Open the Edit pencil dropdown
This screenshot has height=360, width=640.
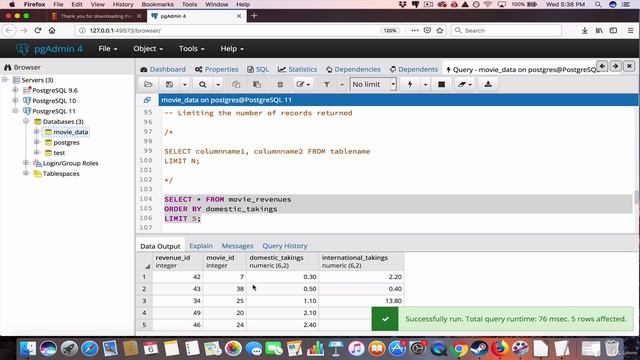coord(303,84)
